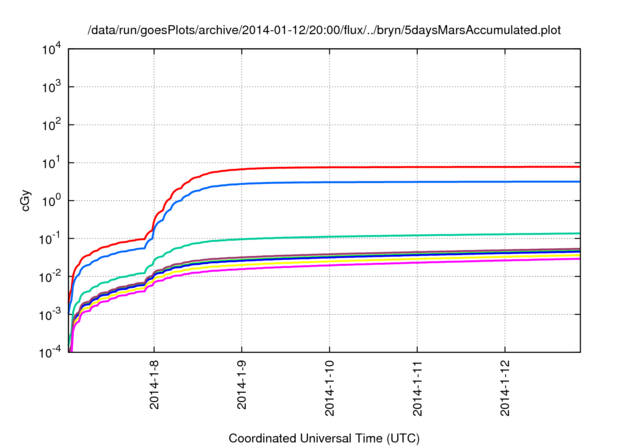Image resolution: width=640 pixels, height=448 pixels.
Task: Click the 10^1 y-axis tick label
Action: click(x=52, y=163)
